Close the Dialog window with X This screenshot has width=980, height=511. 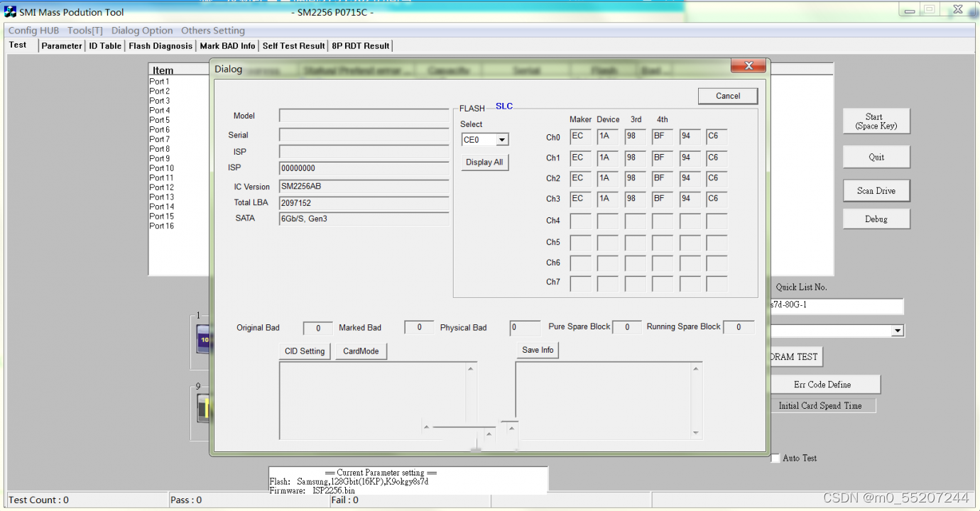tap(748, 66)
